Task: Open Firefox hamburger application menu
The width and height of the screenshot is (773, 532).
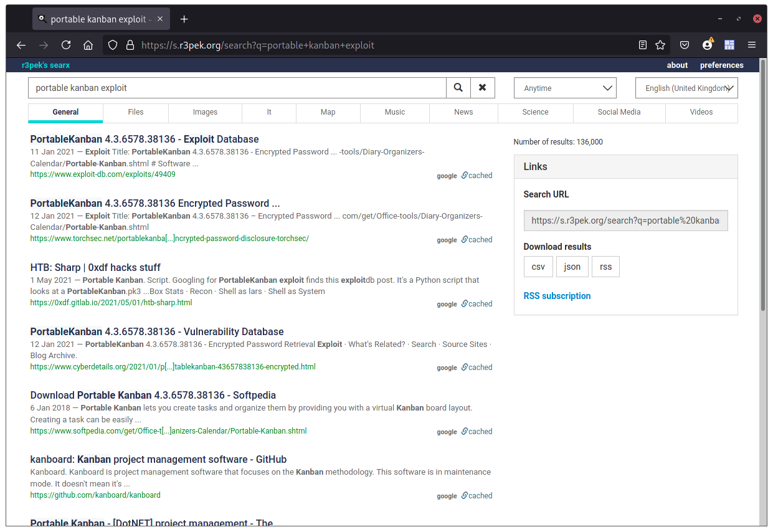Action: pyautogui.click(x=752, y=45)
